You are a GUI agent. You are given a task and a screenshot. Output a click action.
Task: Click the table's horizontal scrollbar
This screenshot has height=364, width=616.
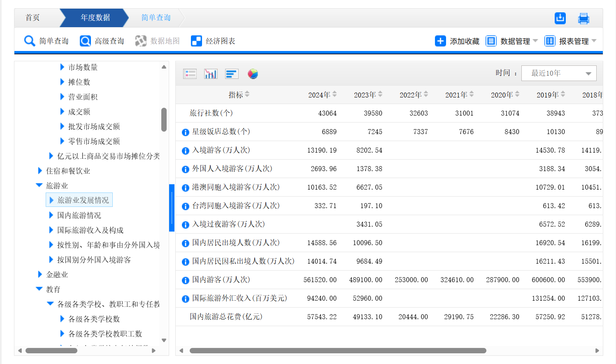(x=337, y=351)
